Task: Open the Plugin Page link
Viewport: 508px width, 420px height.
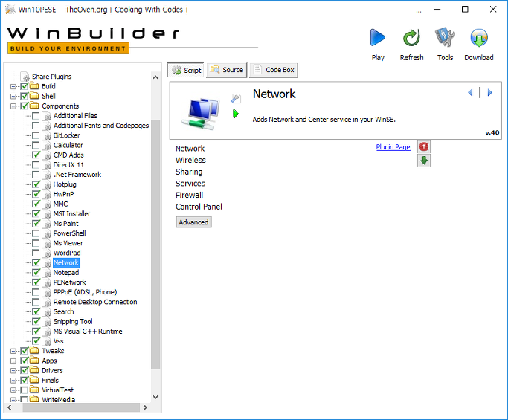Action: [x=393, y=147]
